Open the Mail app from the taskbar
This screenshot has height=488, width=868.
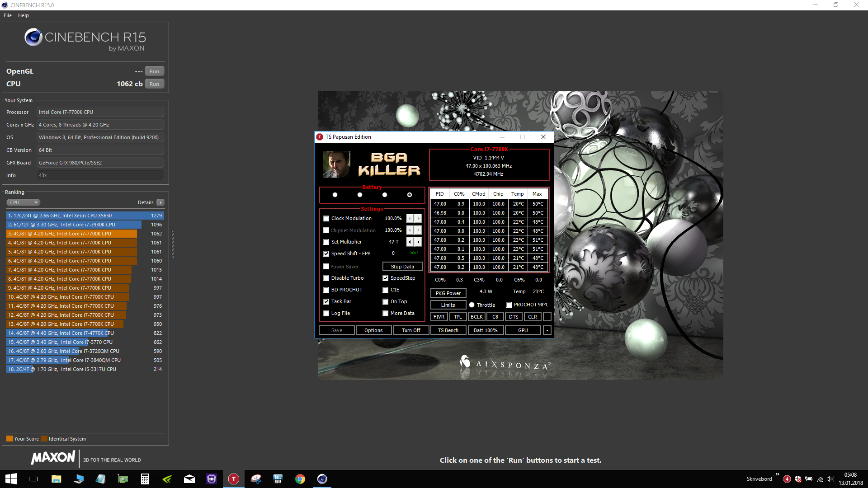tap(189, 479)
